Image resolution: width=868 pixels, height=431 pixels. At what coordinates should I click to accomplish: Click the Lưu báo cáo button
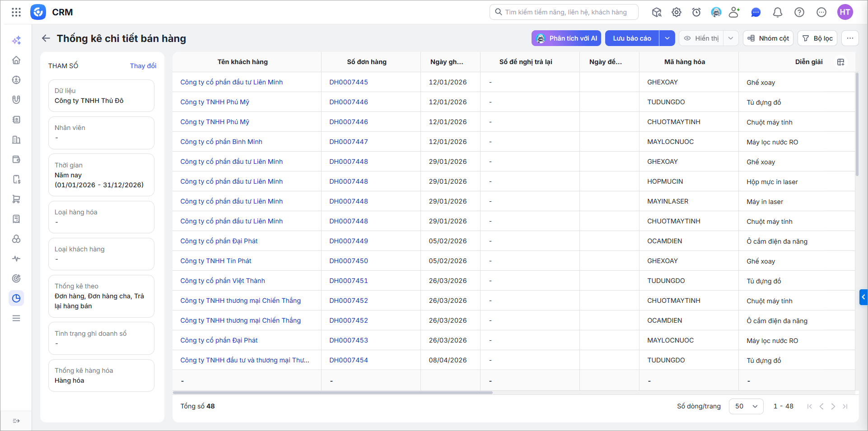[632, 38]
